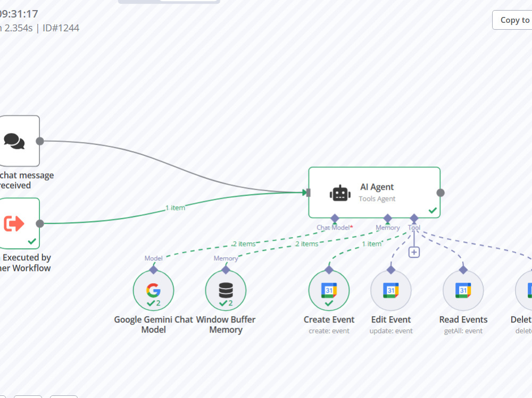Open the Edit Event calendar node
The image size is (532, 398).
(x=391, y=291)
